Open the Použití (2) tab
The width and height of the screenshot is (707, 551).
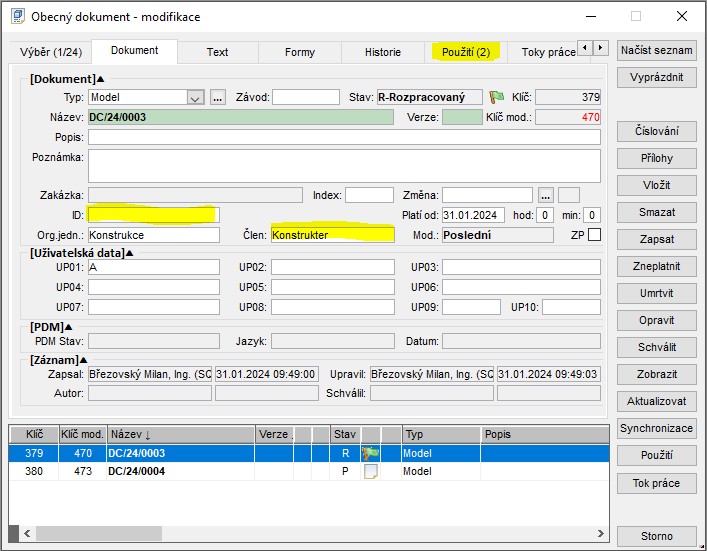466,52
